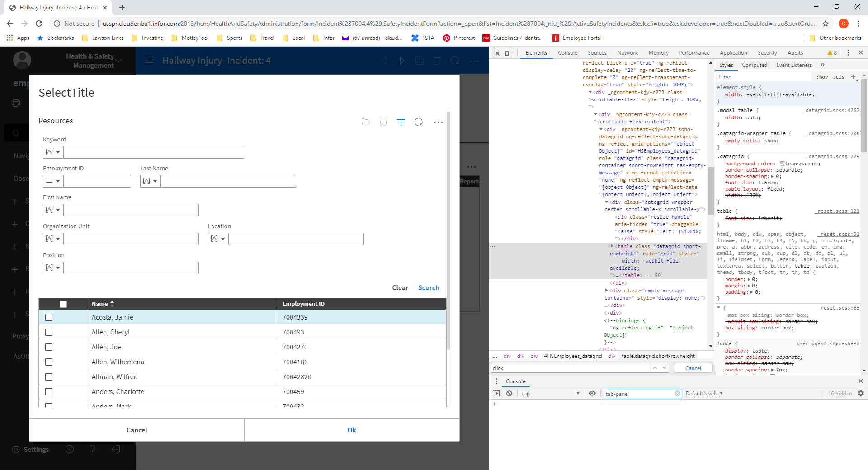This screenshot has width=868, height=470.
Task: Open Employment ID operator dropdown
Action: point(53,181)
